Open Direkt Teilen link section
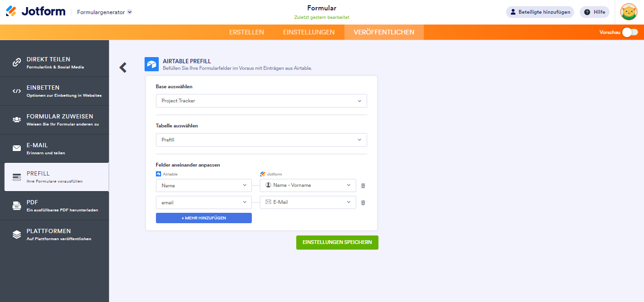644x302 pixels. tap(54, 63)
